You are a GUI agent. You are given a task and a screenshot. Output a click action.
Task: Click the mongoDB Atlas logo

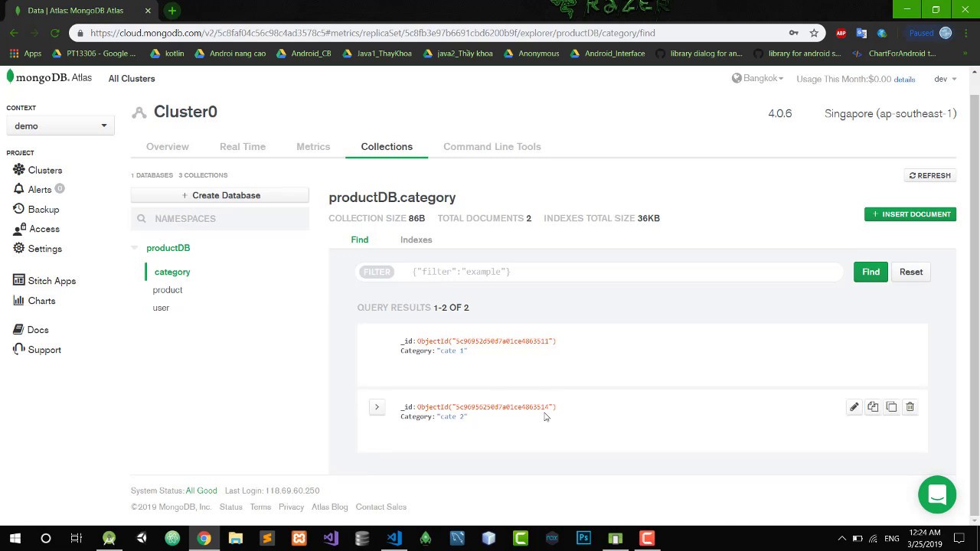click(x=49, y=77)
